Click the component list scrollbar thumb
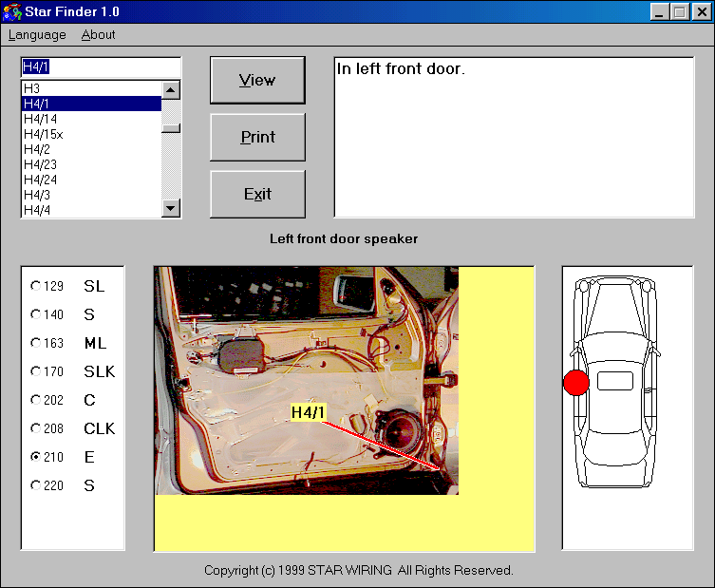715x588 pixels. (171, 128)
